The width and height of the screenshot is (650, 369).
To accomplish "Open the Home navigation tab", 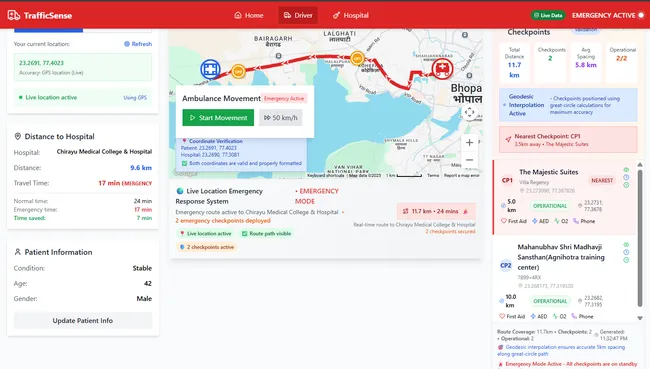I will (x=249, y=15).
